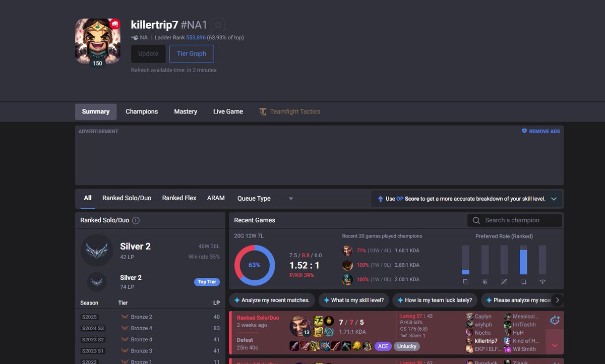Image resolution: width=605 pixels, height=364 pixels.
Task: Expand the defeat match details chevron
Action: pyautogui.click(x=555, y=346)
